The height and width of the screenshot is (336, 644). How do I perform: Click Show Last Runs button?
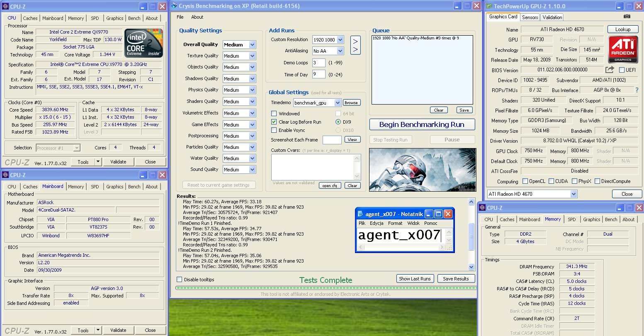[x=415, y=279]
